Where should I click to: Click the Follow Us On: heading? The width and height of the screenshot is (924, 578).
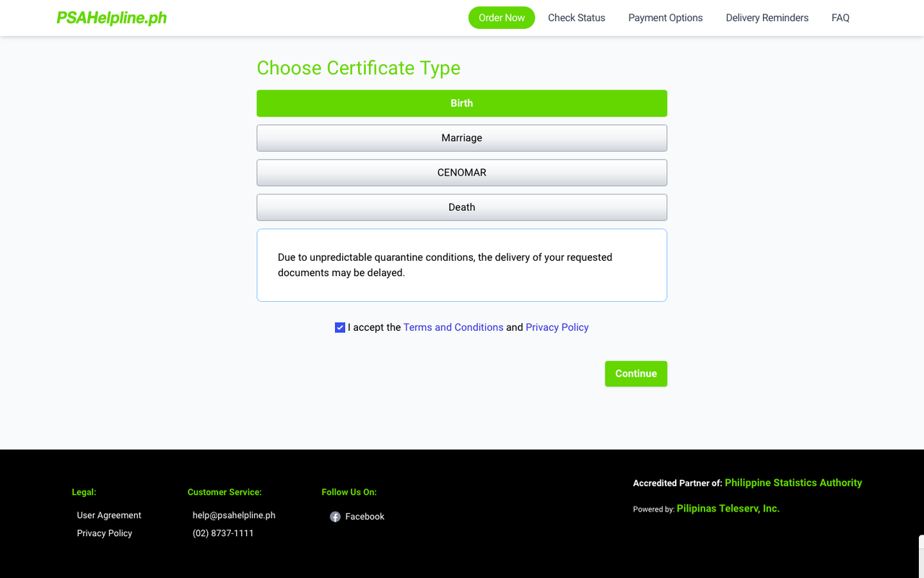[349, 492]
